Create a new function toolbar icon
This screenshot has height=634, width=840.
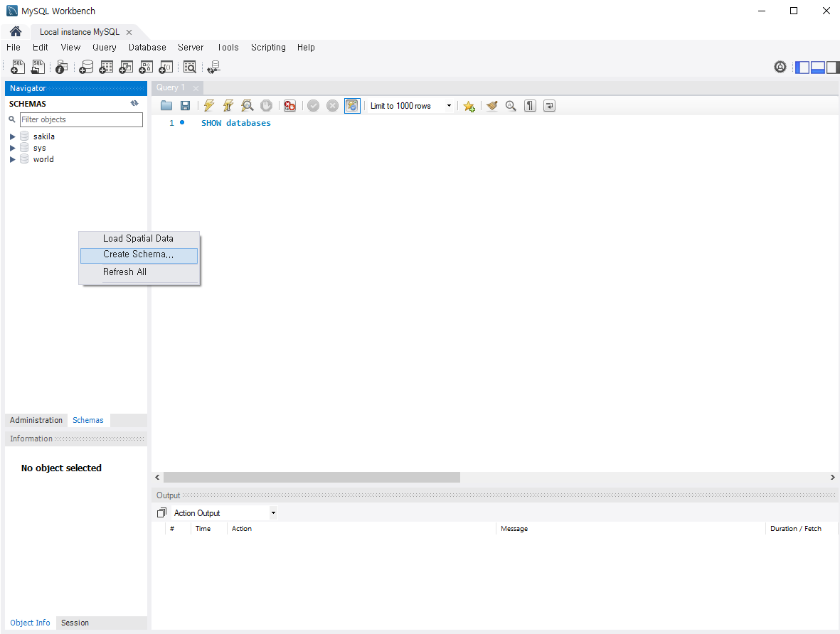166,67
